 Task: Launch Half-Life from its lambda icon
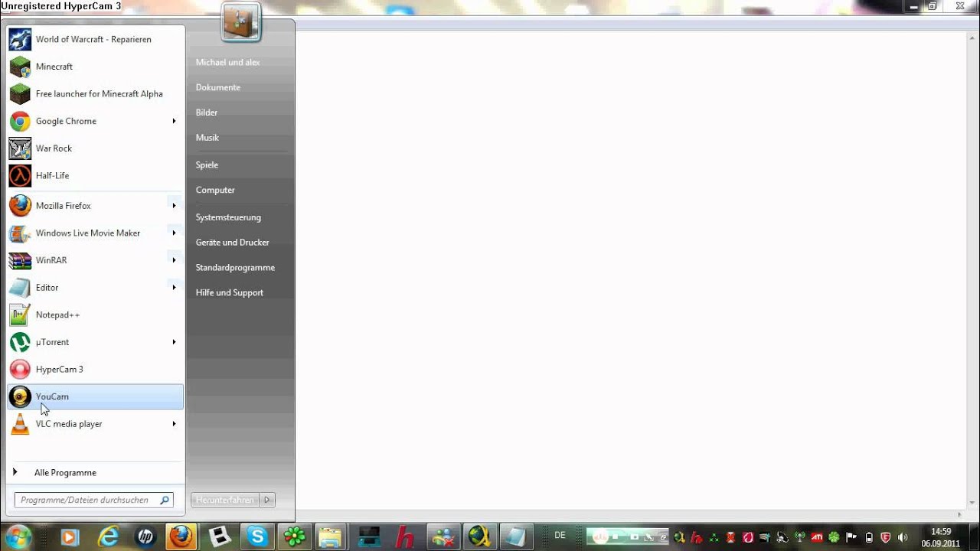point(20,176)
